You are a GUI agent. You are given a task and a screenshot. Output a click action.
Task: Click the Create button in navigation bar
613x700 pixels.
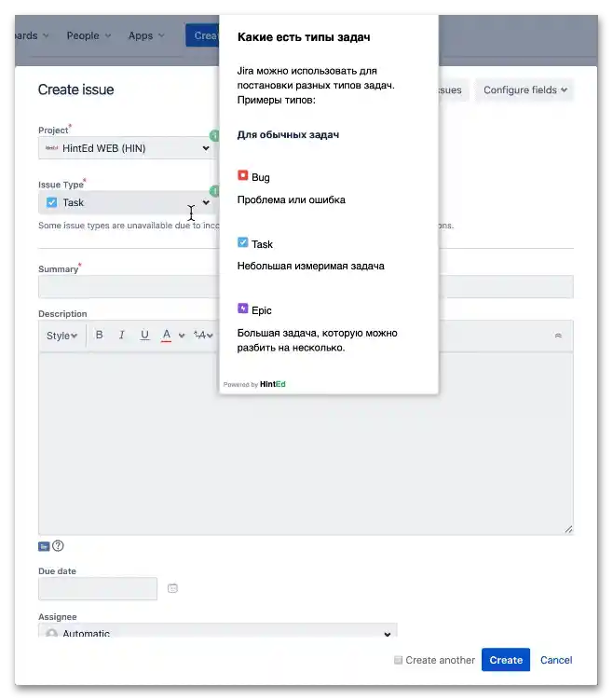(x=202, y=35)
